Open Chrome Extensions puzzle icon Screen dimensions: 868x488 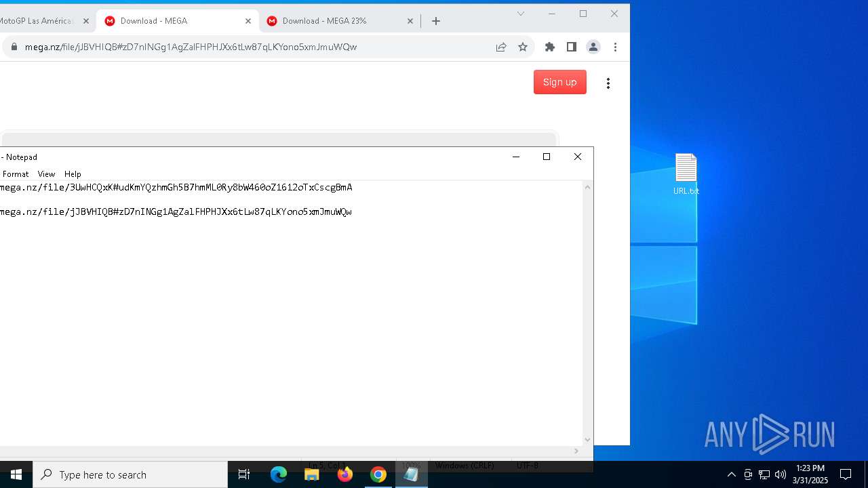pyautogui.click(x=550, y=47)
